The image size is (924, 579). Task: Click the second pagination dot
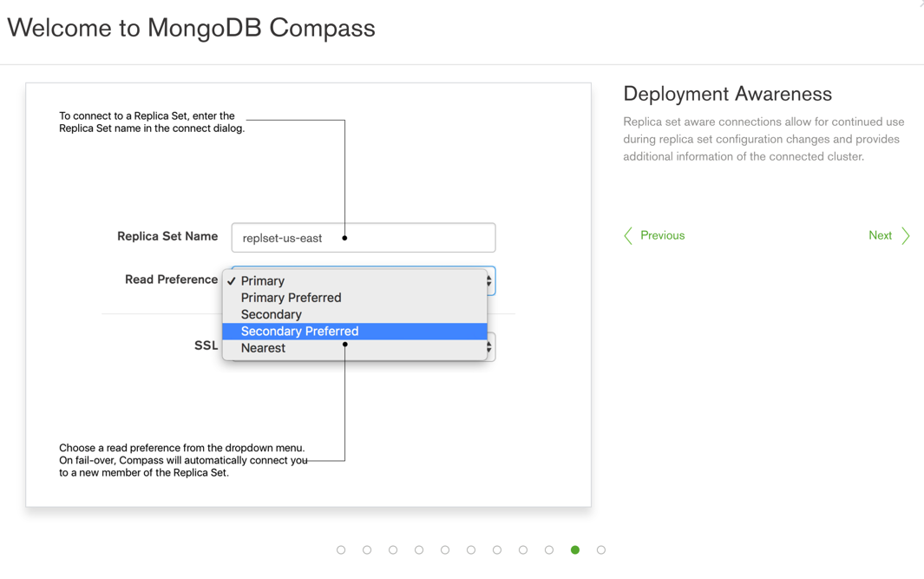tap(367, 549)
